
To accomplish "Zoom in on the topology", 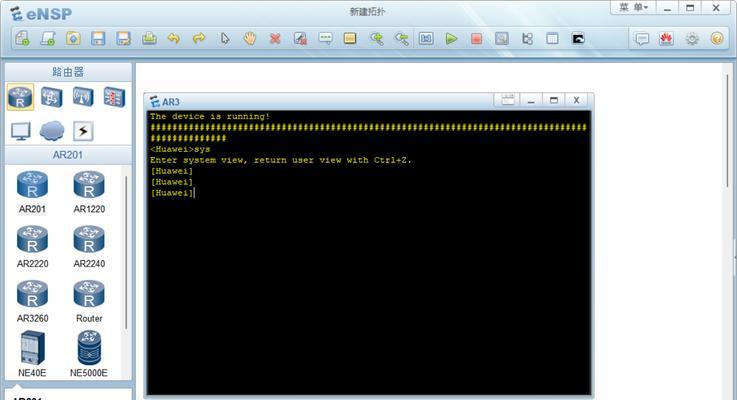I will (x=376, y=38).
